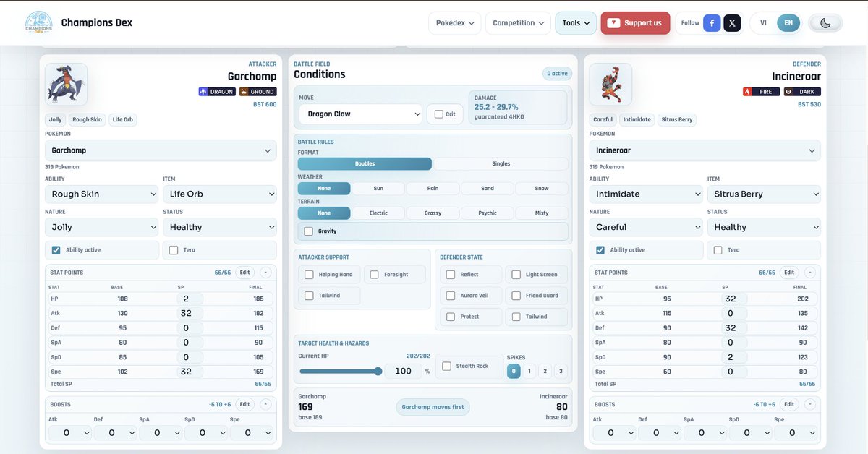Image resolution: width=868 pixels, height=454 pixels.
Task: Check the Foresight option
Action: [374, 275]
